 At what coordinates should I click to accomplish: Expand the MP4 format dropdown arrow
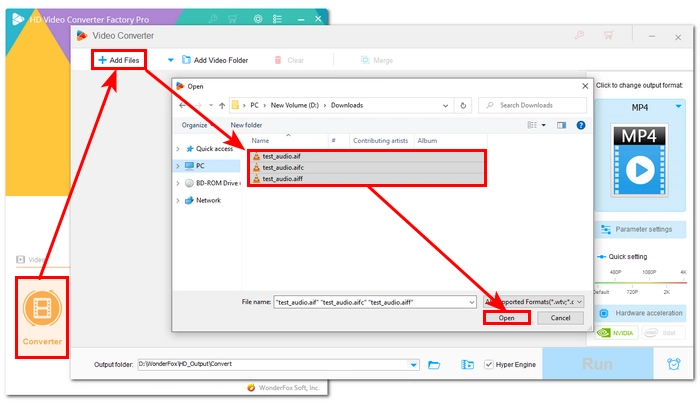click(678, 106)
